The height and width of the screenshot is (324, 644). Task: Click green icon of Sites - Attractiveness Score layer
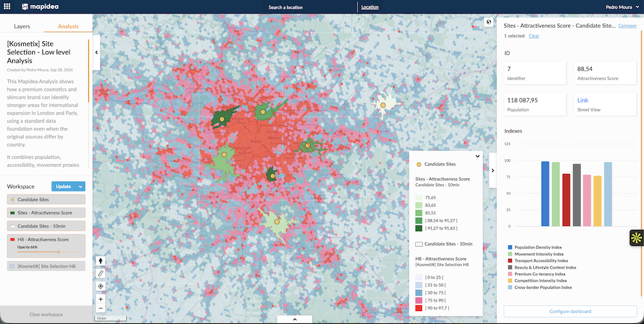click(x=12, y=213)
